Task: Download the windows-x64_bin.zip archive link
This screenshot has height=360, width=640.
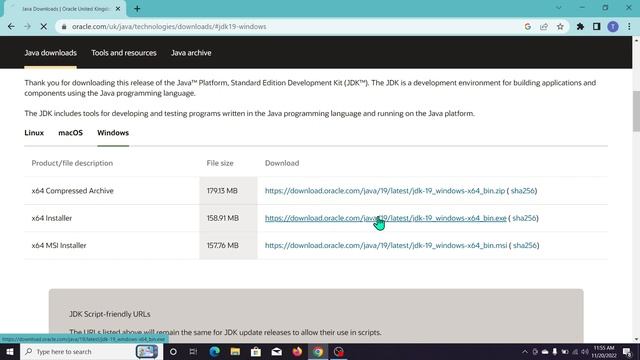Action: (385, 191)
